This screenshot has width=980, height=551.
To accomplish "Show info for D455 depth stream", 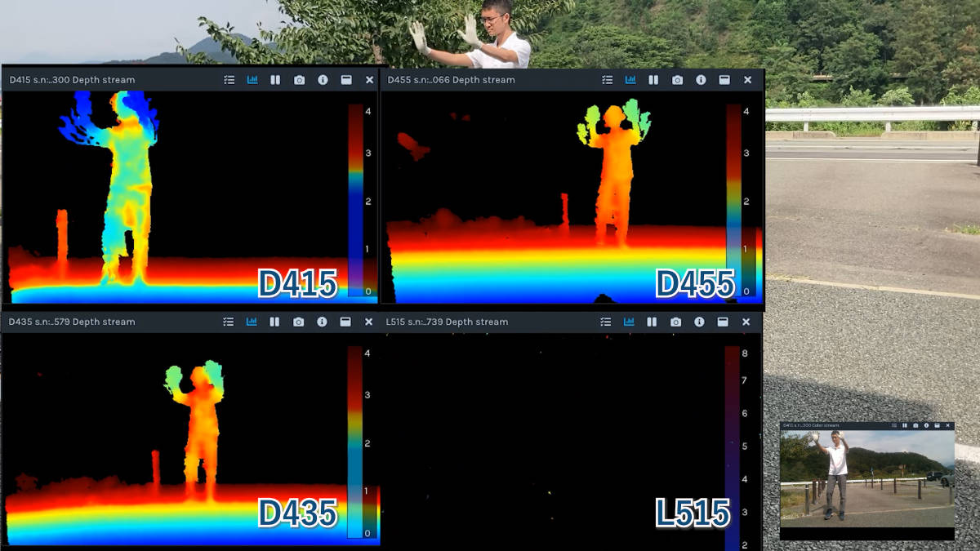I will 701,80.
